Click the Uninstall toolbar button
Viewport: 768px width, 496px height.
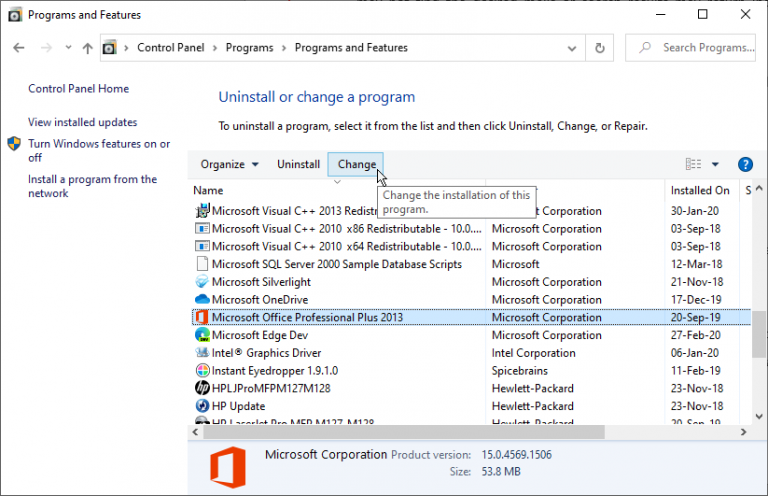[298, 165]
